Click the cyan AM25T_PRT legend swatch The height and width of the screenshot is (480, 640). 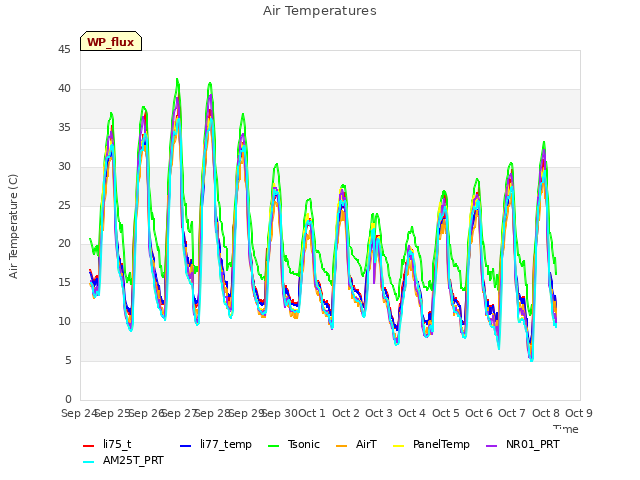pyautogui.click(x=89, y=462)
